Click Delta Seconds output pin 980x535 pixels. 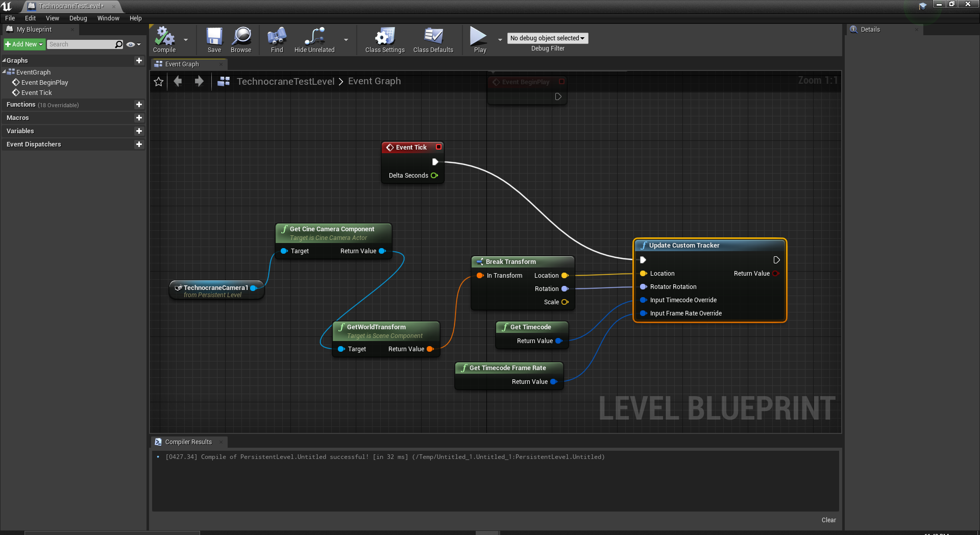click(434, 175)
